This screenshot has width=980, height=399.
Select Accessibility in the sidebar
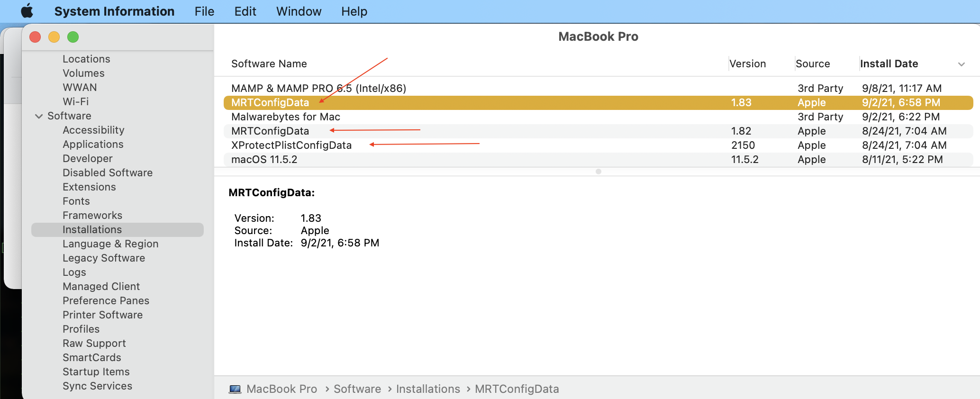(x=93, y=130)
